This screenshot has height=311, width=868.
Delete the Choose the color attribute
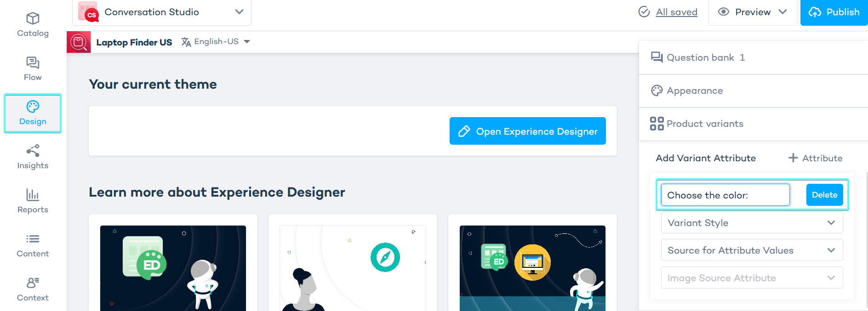click(x=824, y=195)
